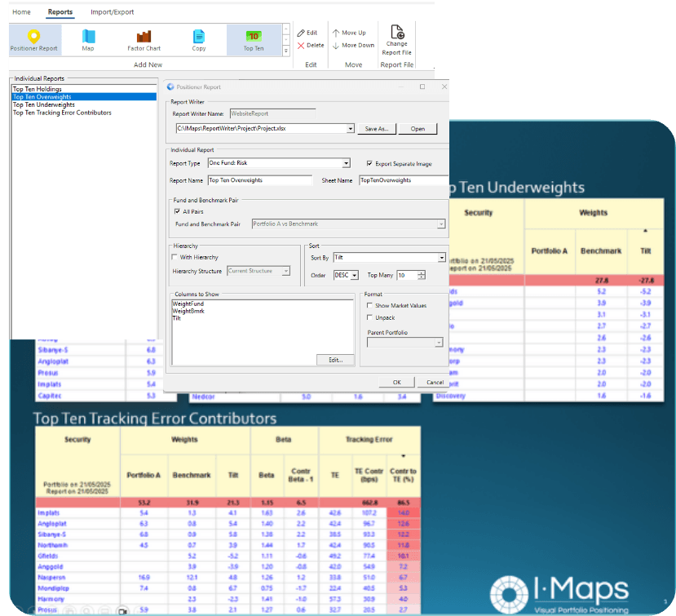Click Nedcor in the middle table
This screenshot has height=616, width=676.
[204, 397]
